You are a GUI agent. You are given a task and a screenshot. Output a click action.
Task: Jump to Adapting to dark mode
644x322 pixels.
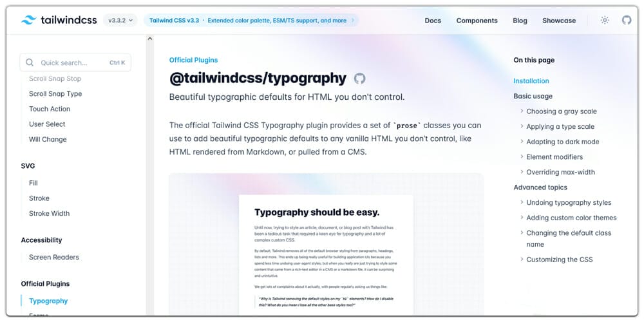[563, 142]
